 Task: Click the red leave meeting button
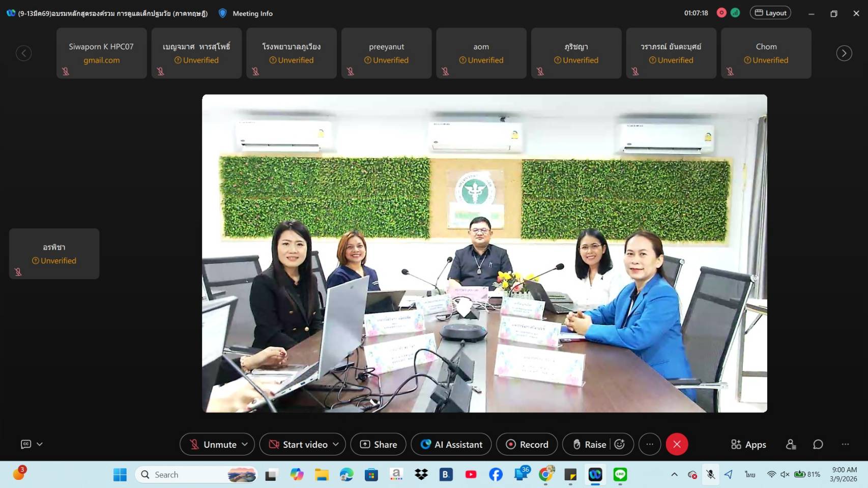677,444
